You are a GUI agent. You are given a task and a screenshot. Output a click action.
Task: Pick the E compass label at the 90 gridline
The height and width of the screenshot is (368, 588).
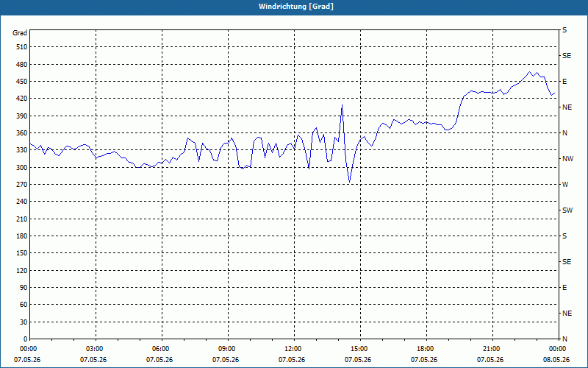tap(564, 288)
